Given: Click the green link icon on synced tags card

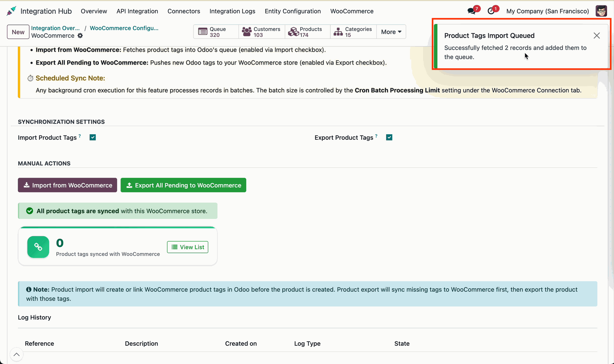Looking at the screenshot, I should [x=38, y=247].
